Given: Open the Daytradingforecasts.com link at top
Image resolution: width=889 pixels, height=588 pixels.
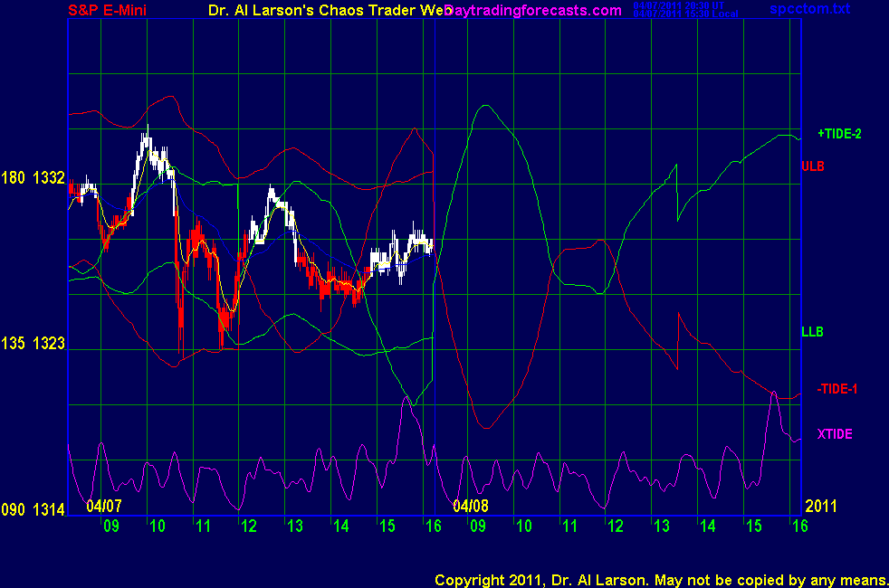Looking at the screenshot, I should (532, 11).
